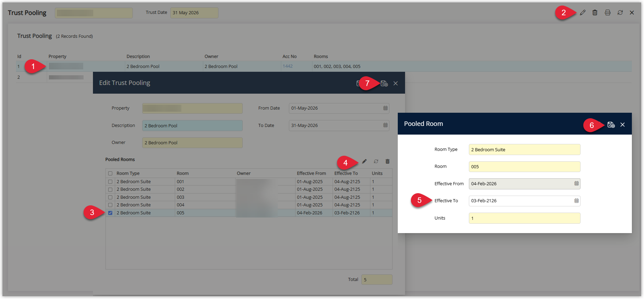Click the From Date field 01-May-2026
Screen dimensions: 644x299
tap(339, 108)
